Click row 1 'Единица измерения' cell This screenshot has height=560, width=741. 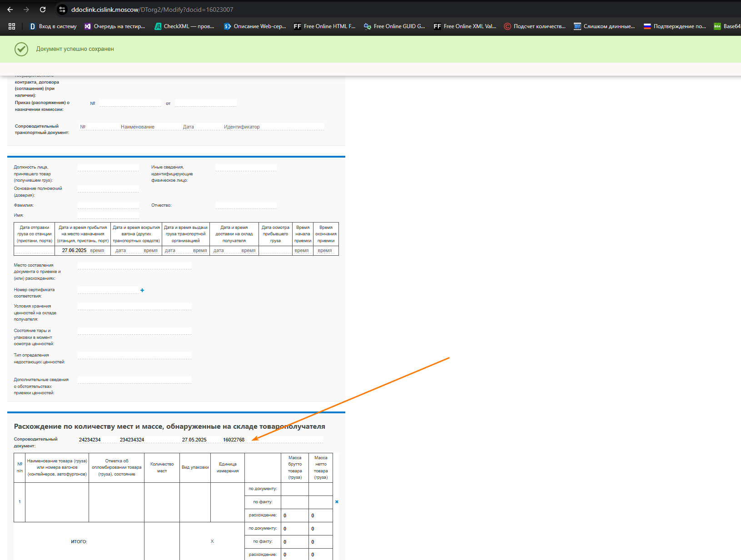pyautogui.click(x=228, y=502)
